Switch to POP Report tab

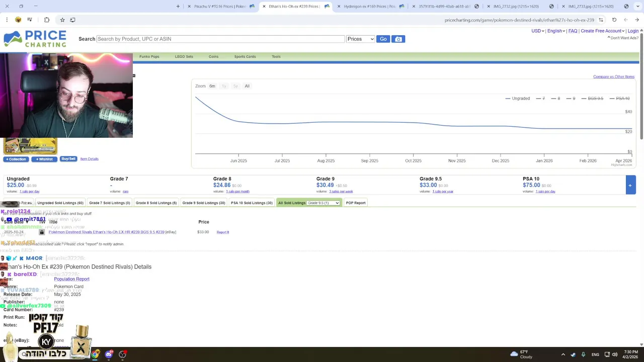coord(356,203)
